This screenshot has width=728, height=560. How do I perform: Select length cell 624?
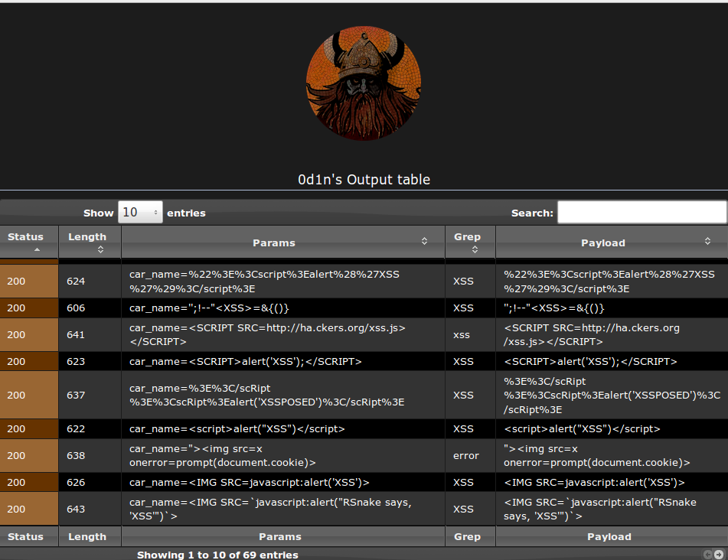90,282
